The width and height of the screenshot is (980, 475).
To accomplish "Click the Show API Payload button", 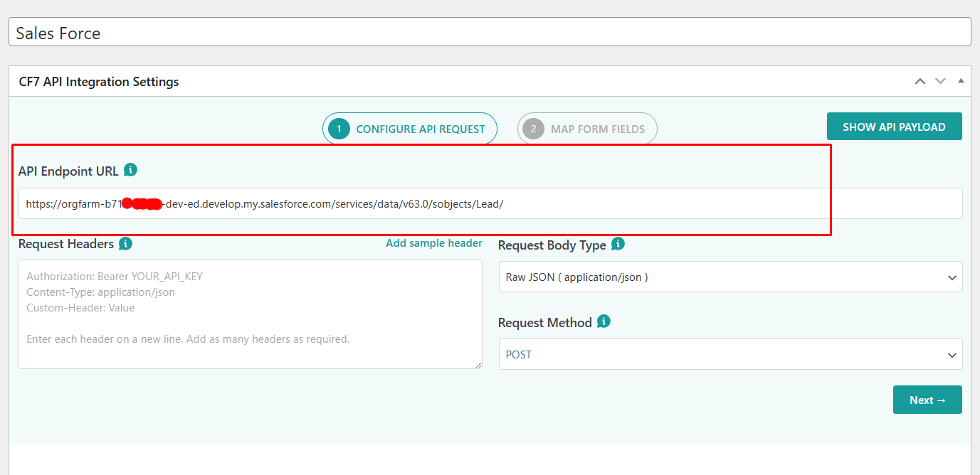I will tap(894, 125).
